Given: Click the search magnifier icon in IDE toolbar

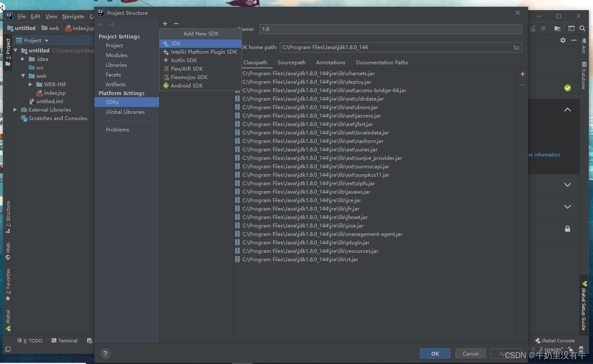Looking at the screenshot, I should [x=582, y=28].
